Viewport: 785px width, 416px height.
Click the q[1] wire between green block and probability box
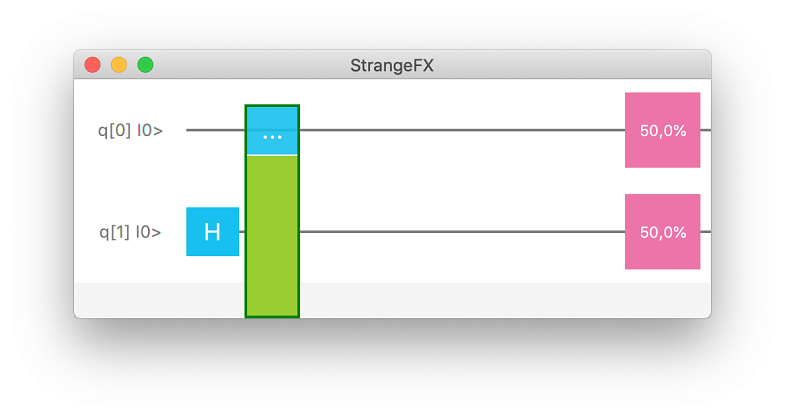(460, 232)
